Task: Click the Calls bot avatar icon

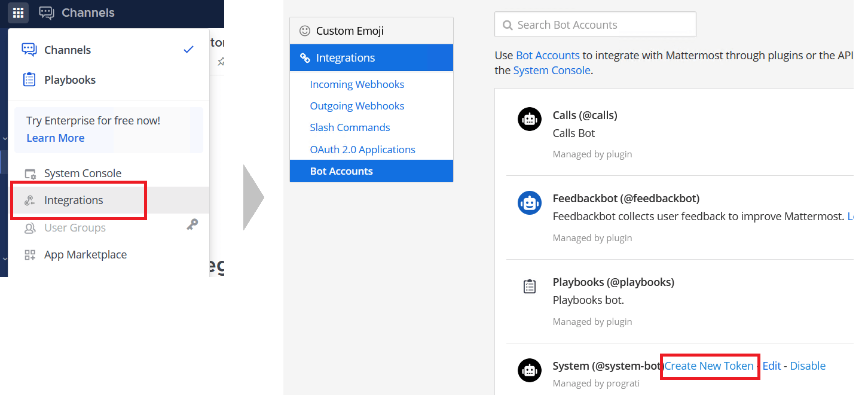Action: pyautogui.click(x=529, y=119)
